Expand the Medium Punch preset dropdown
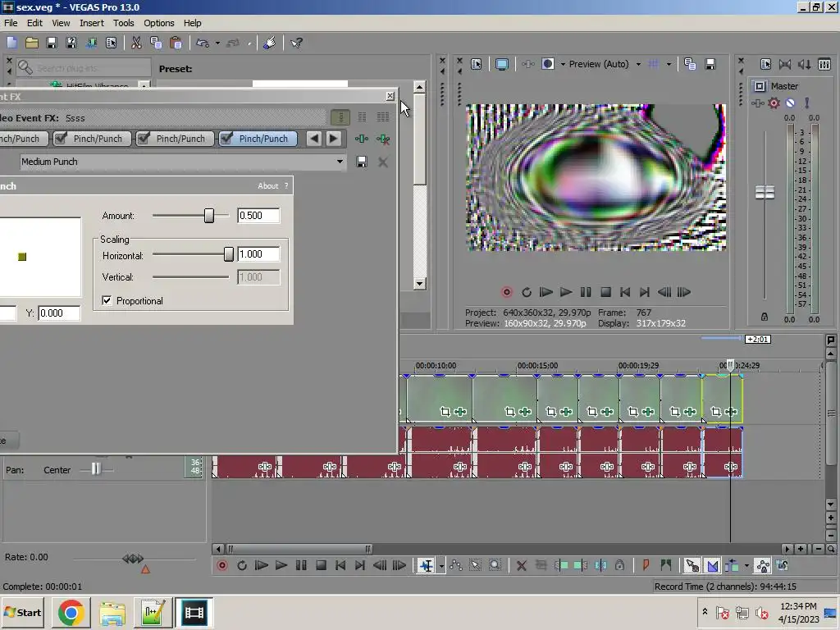Viewport: 840px width, 630px height. coord(340,162)
